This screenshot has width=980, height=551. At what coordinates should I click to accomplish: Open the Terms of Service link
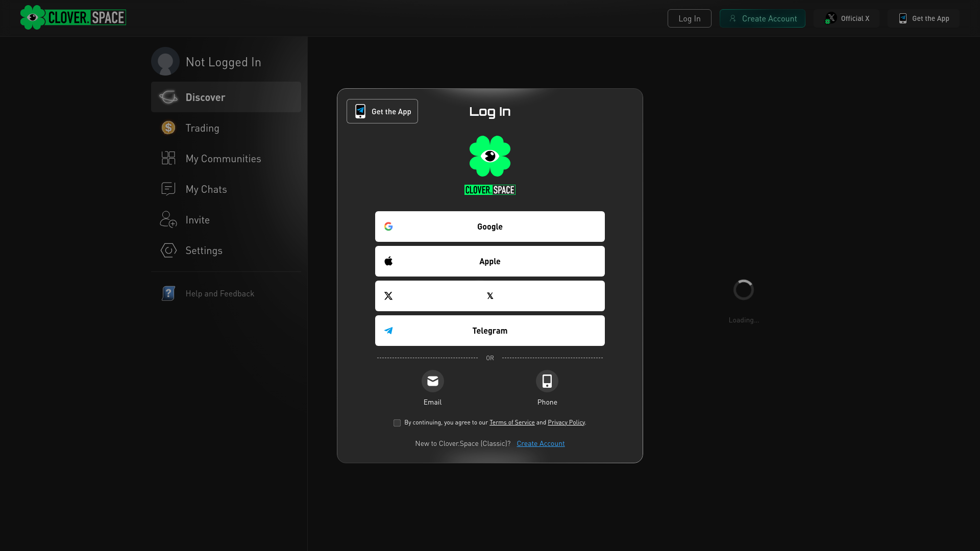tap(512, 422)
